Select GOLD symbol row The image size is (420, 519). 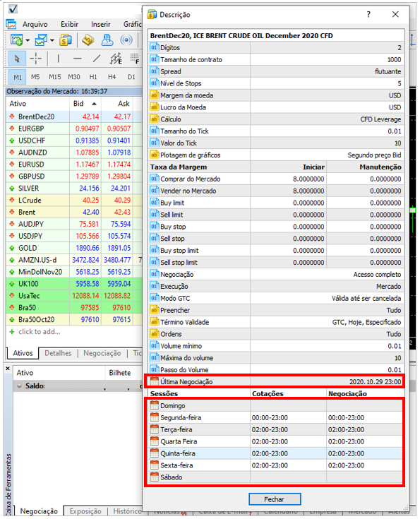73,248
